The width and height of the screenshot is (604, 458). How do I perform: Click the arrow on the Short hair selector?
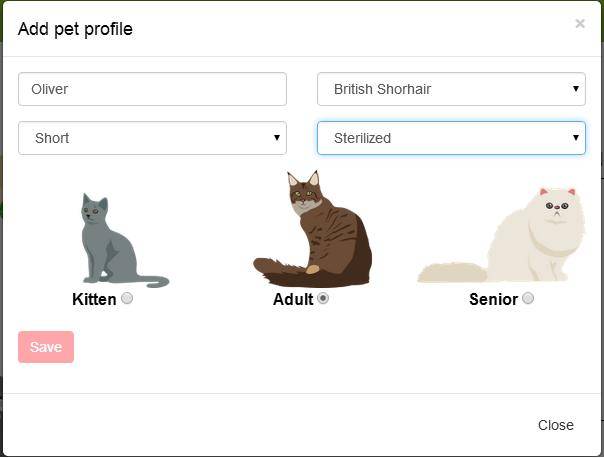277,138
